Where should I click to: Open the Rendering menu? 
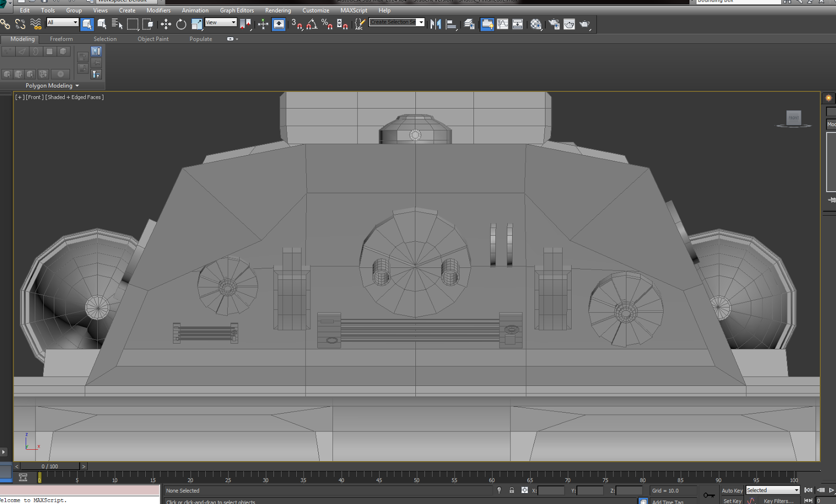point(277,10)
